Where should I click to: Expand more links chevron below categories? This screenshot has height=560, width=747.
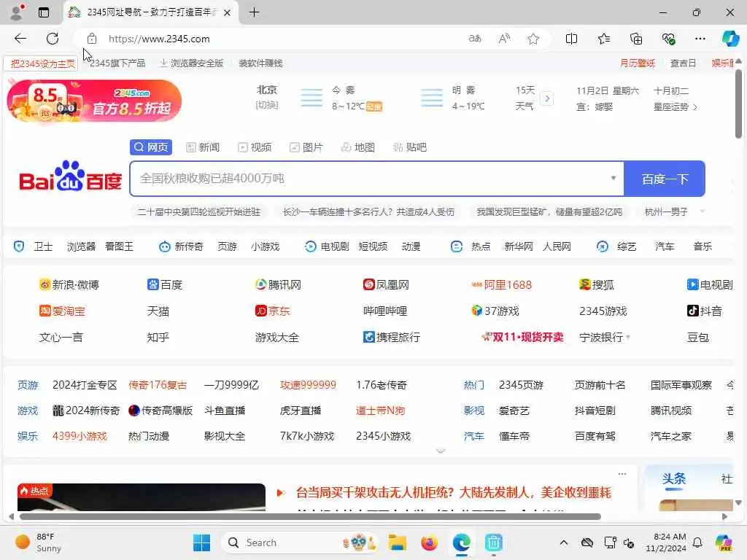click(441, 451)
